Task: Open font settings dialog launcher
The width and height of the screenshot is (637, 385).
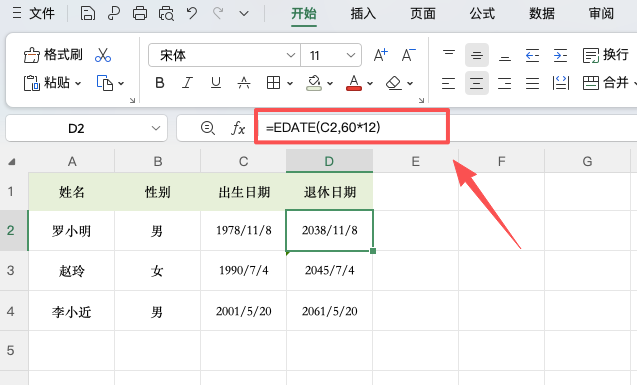Action: coord(422,100)
